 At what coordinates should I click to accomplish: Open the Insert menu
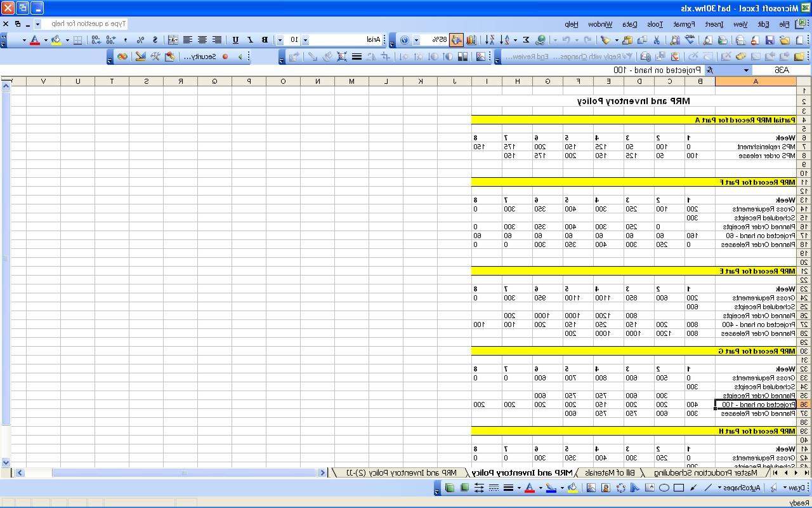(x=714, y=24)
